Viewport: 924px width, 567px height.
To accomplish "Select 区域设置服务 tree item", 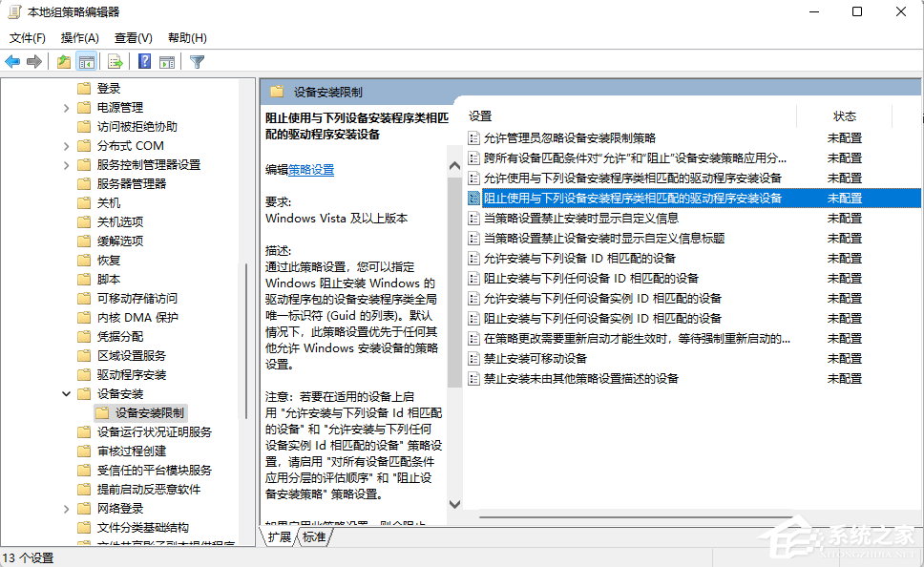I will coord(132,355).
